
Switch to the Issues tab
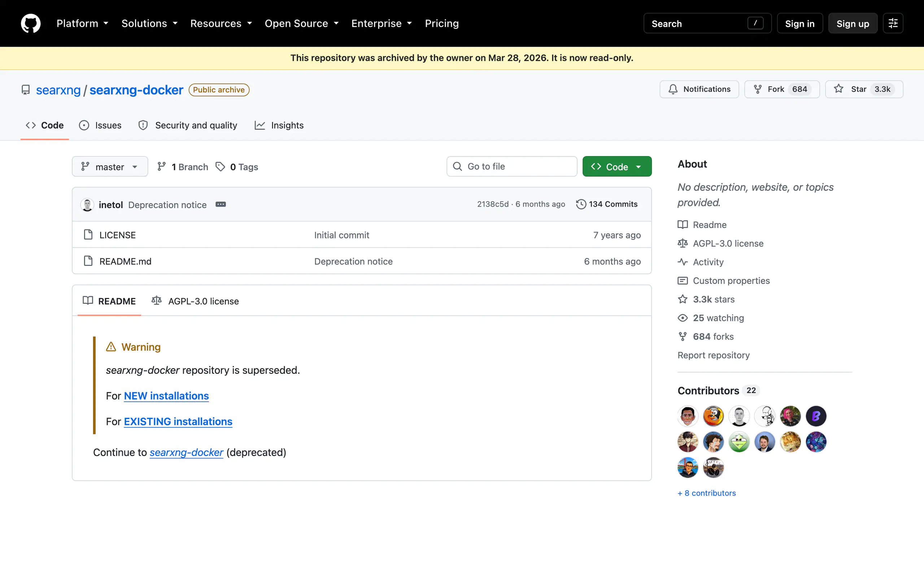[x=100, y=125]
